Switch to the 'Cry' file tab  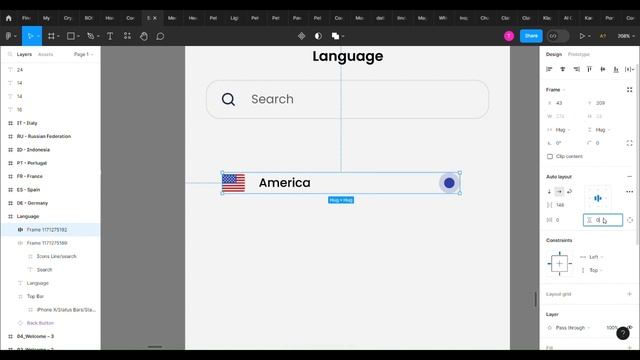pos(67,18)
